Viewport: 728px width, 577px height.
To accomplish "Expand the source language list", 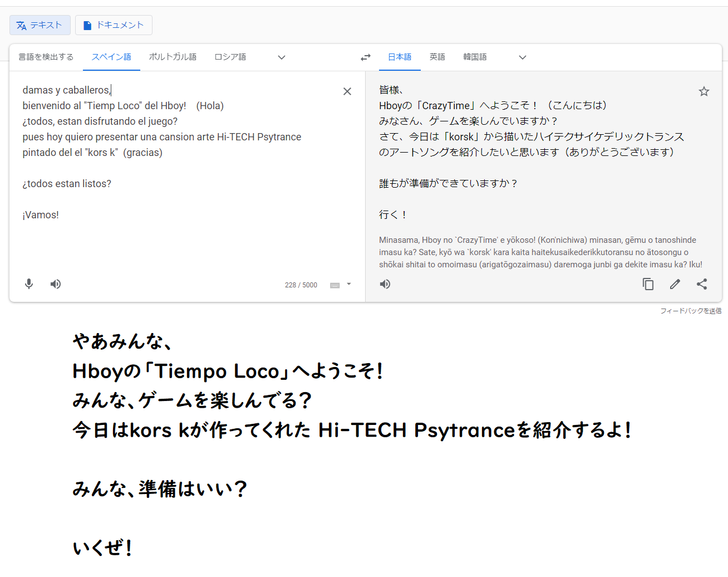I will click(282, 57).
